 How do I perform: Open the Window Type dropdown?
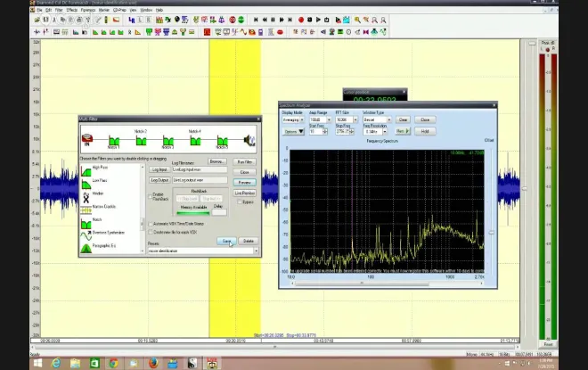pos(388,119)
